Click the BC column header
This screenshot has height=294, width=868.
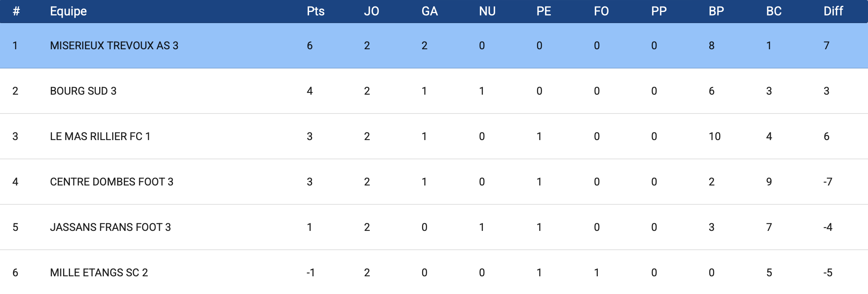point(773,11)
